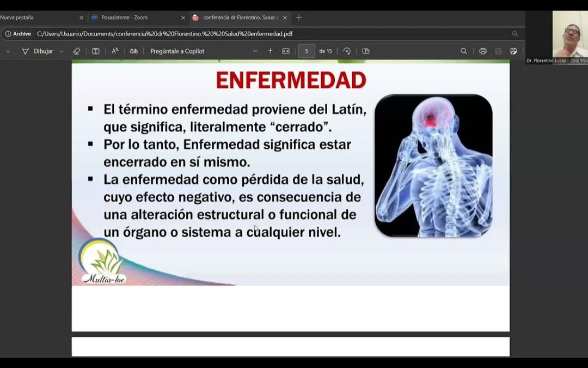Screen dimensions: 588x368
Task: Zoom out with the minus icon
Action: (x=255, y=51)
